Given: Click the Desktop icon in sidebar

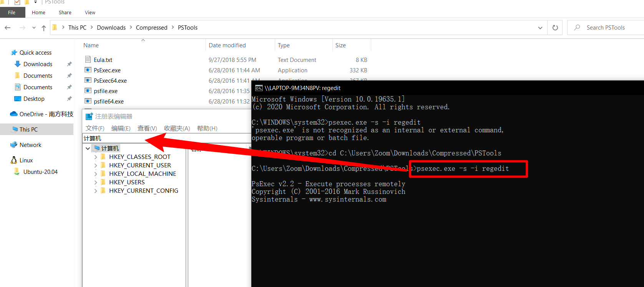Looking at the screenshot, I should (17, 99).
